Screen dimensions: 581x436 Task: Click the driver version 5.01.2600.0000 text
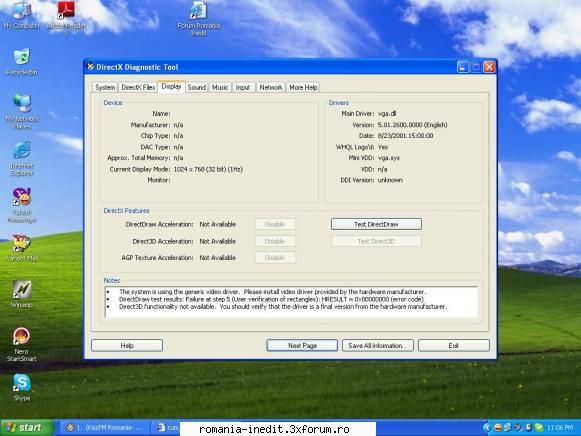coord(412,125)
